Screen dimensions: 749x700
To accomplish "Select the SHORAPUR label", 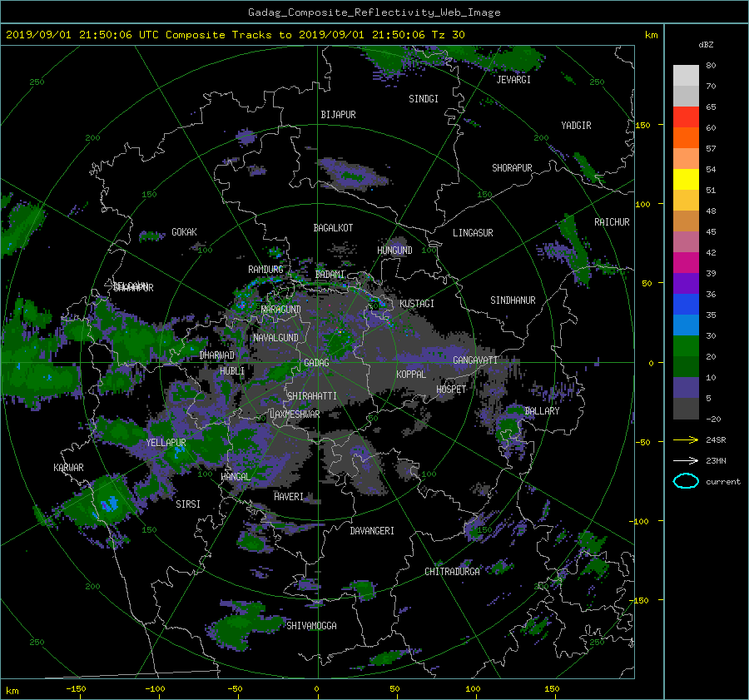I will (x=512, y=168).
